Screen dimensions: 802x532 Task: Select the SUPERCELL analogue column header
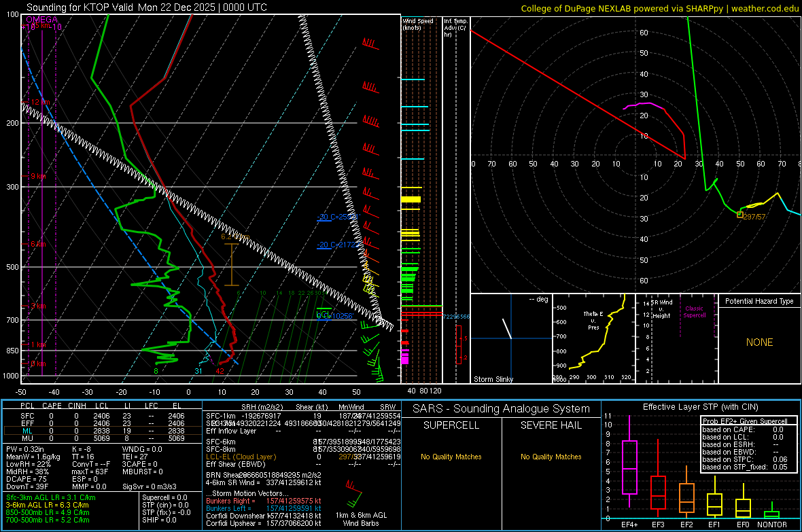tap(451, 425)
